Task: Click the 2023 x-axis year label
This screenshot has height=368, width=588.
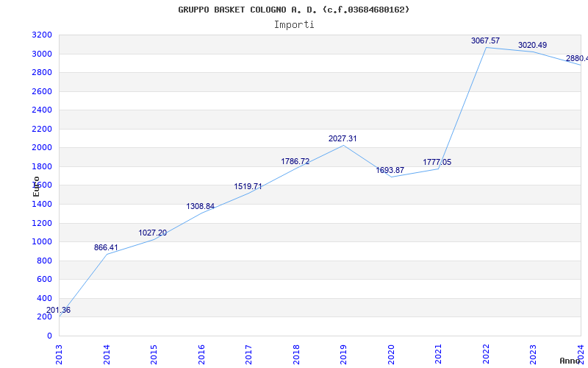Action: coord(534,355)
